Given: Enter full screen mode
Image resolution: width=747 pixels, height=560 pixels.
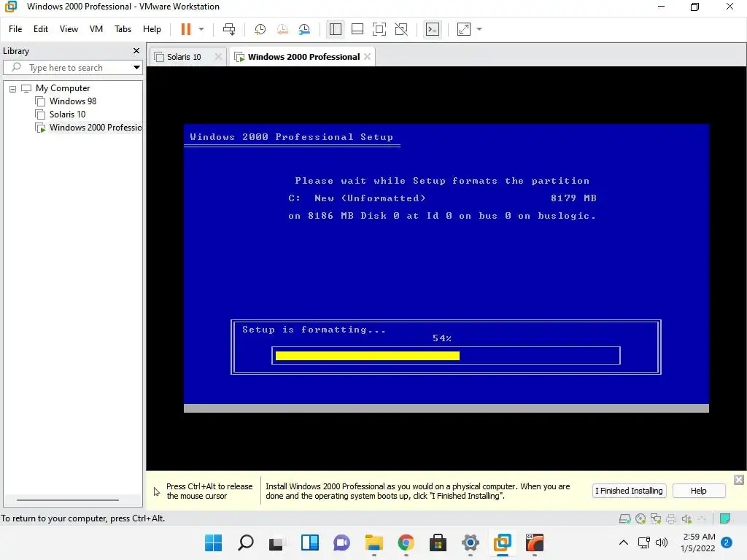Looking at the screenshot, I should click(x=379, y=29).
